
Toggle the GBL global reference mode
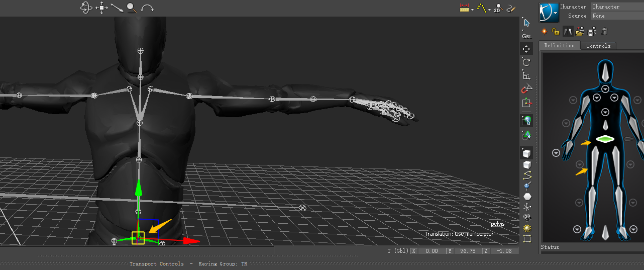pyautogui.click(x=526, y=36)
